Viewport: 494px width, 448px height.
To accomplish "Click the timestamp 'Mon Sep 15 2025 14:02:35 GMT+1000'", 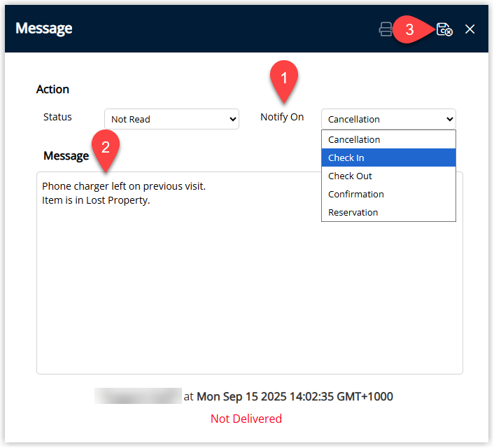I will 295,397.
